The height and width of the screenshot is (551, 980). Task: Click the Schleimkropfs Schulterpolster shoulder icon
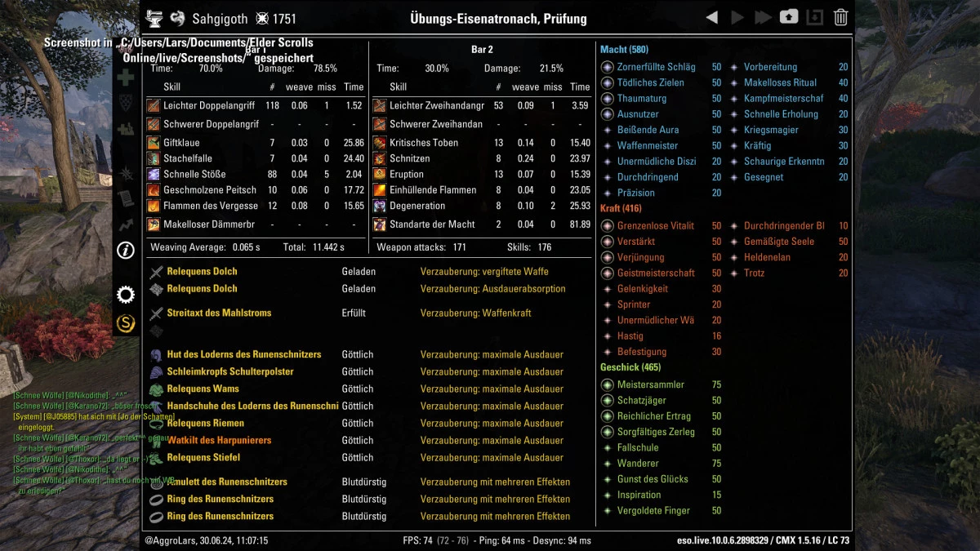click(x=157, y=372)
